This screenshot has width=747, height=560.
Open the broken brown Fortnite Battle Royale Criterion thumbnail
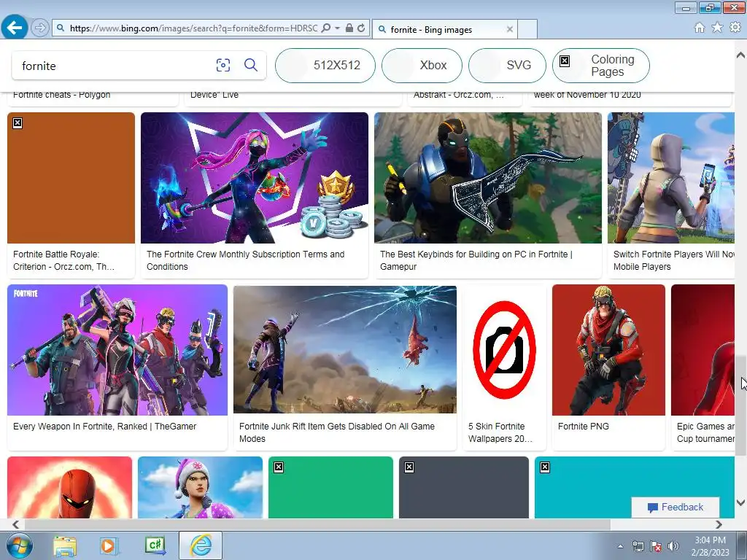click(x=71, y=178)
